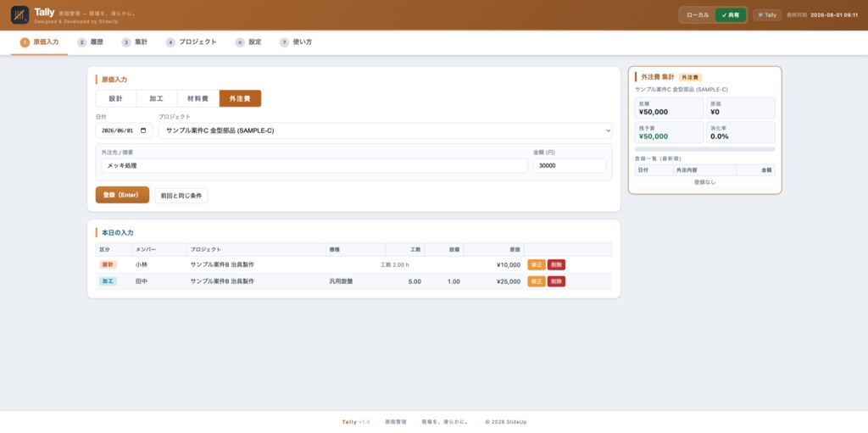This screenshot has width=868, height=433.
Task: Click the 最終同期 timestamp 2026-06-01 09:11
Action: [x=834, y=15]
